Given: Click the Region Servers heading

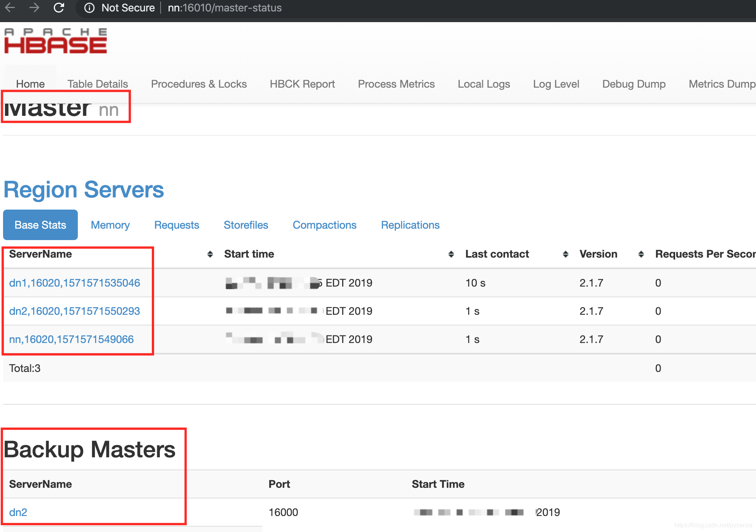Looking at the screenshot, I should (84, 189).
